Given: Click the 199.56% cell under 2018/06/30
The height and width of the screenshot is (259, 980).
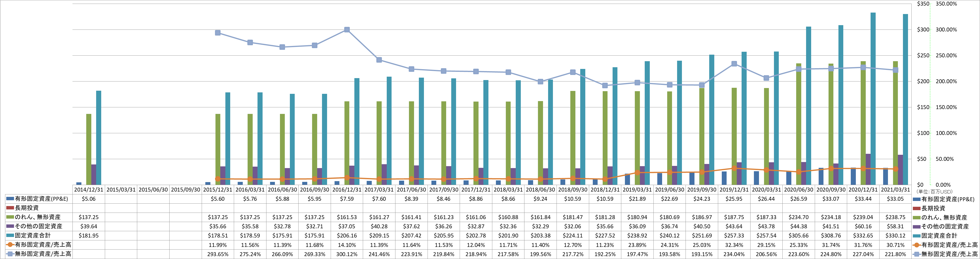Looking at the screenshot, I should [540, 254].
